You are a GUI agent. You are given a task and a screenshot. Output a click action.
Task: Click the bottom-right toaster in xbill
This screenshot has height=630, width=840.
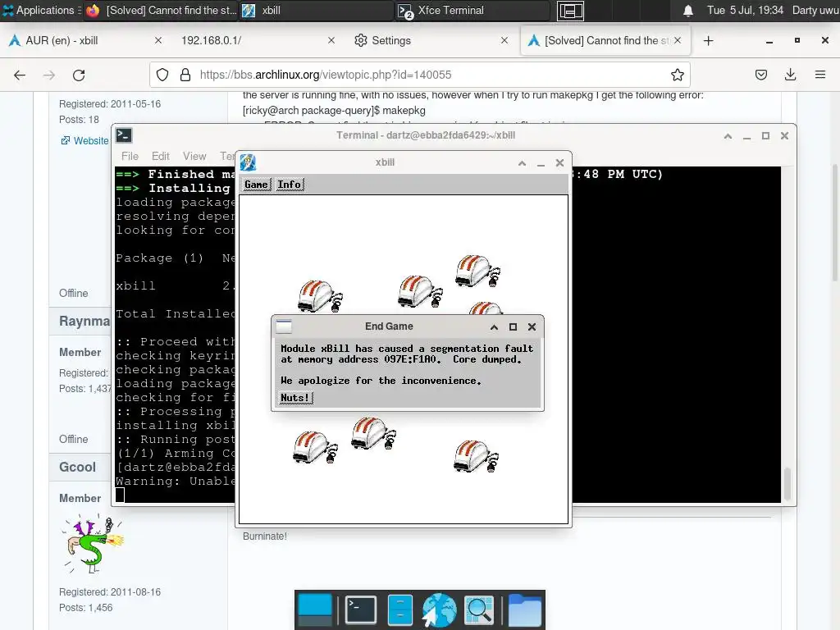click(476, 457)
